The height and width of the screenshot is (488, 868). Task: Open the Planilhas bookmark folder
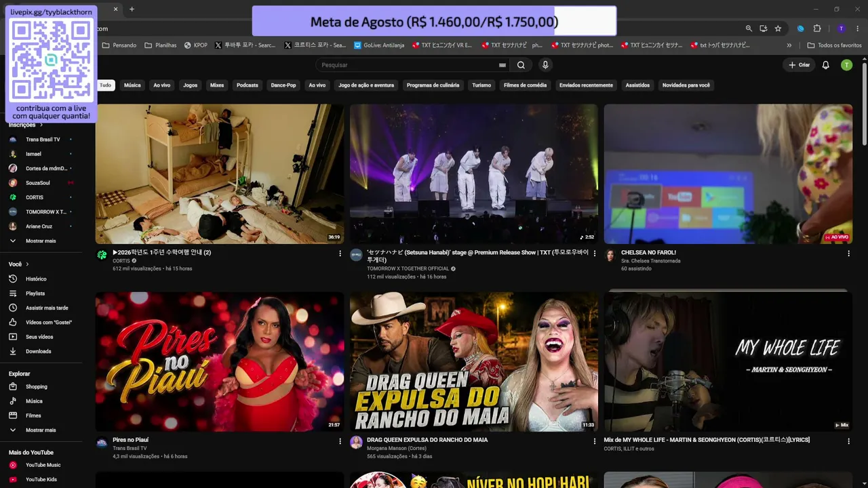160,45
